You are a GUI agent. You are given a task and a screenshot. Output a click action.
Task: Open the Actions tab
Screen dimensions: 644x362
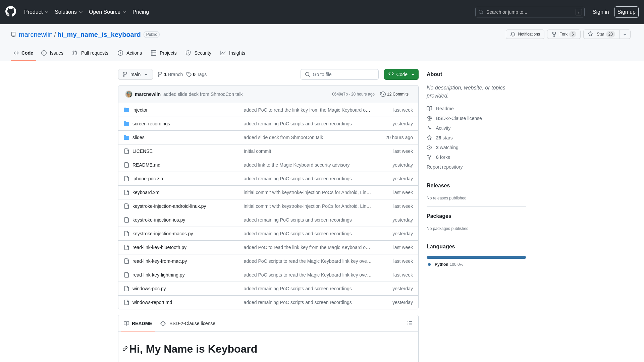(130, 53)
